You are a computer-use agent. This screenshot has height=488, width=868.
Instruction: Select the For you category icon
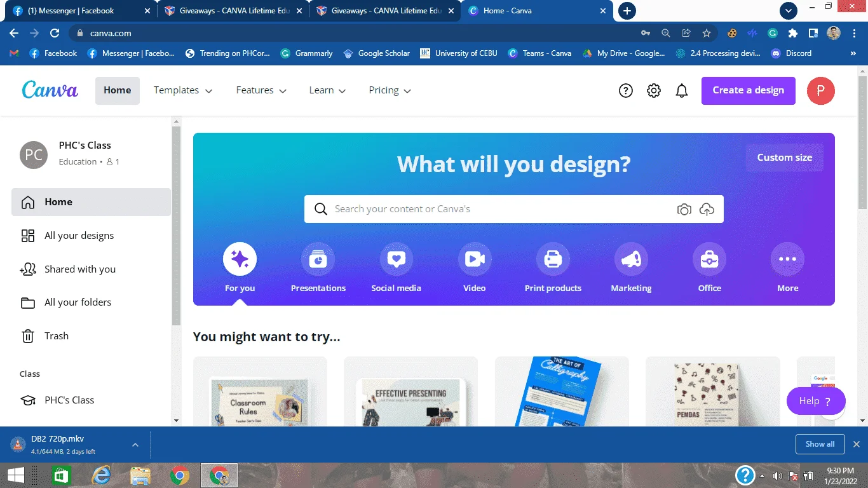pyautogui.click(x=240, y=259)
